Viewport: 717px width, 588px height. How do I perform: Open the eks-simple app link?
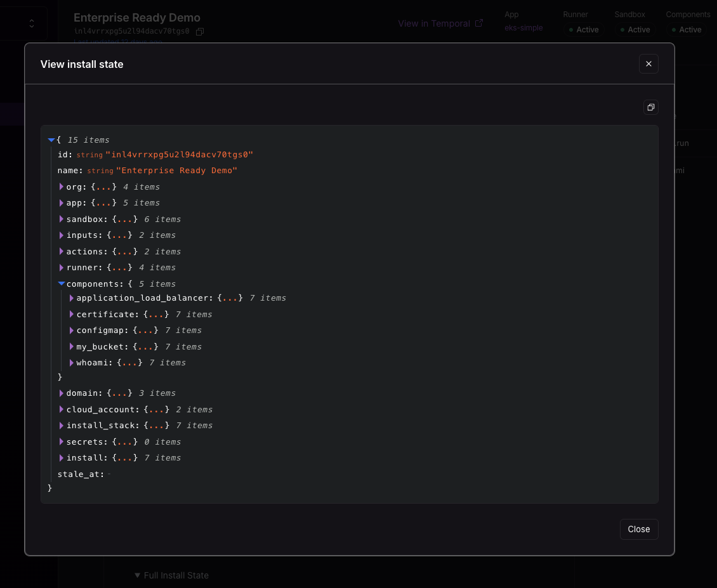pos(523,27)
